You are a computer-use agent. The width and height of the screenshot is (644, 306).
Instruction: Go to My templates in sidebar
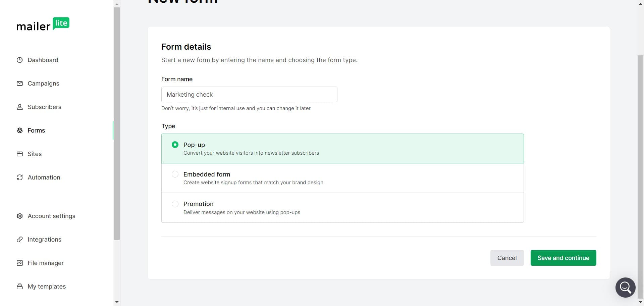click(x=47, y=287)
